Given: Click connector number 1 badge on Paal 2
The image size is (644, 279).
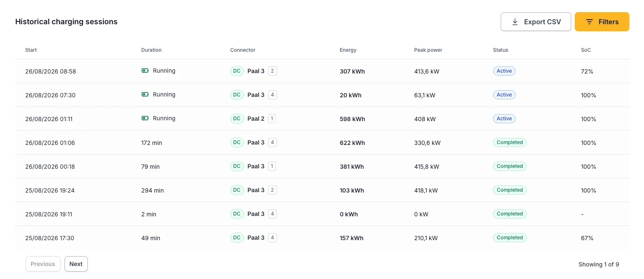Looking at the screenshot, I should 272,119.
